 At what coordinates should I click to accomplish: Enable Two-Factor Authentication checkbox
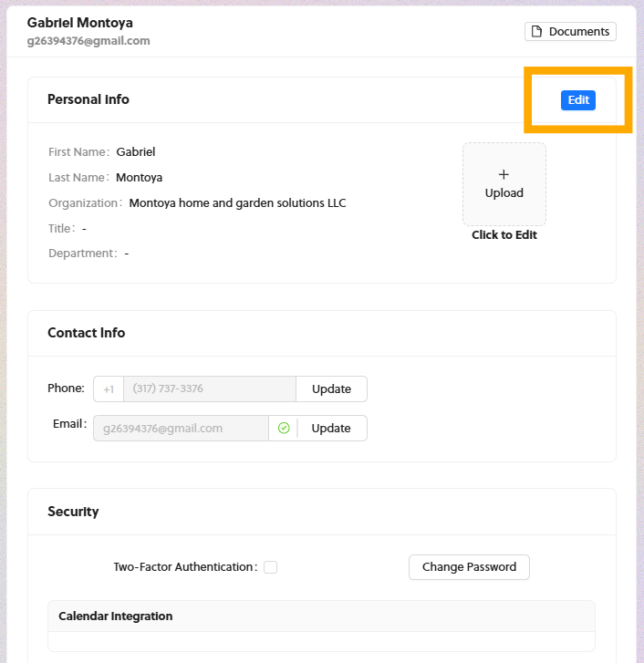click(270, 567)
